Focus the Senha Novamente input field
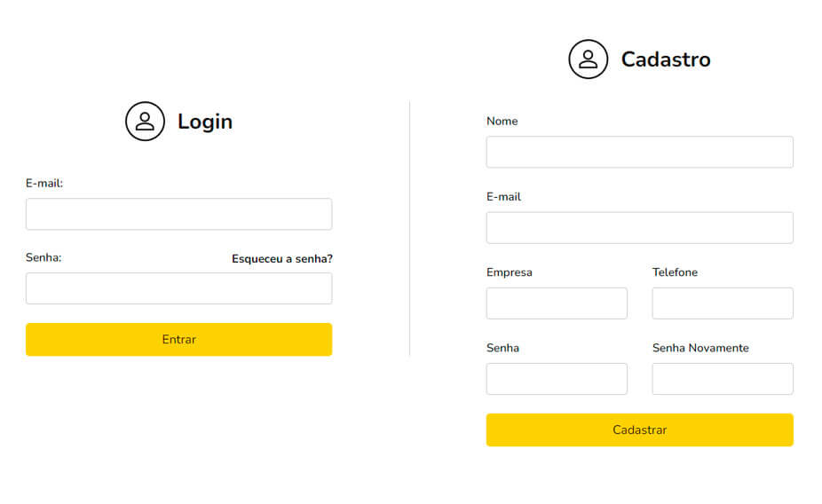Screen dimensions: 822x504 click(x=723, y=379)
